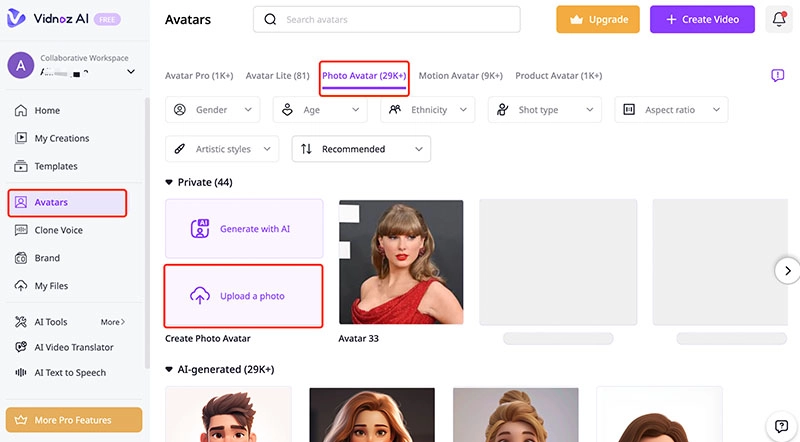The height and width of the screenshot is (442, 800).
Task: Open the Recommended sort dropdown
Action: click(361, 149)
